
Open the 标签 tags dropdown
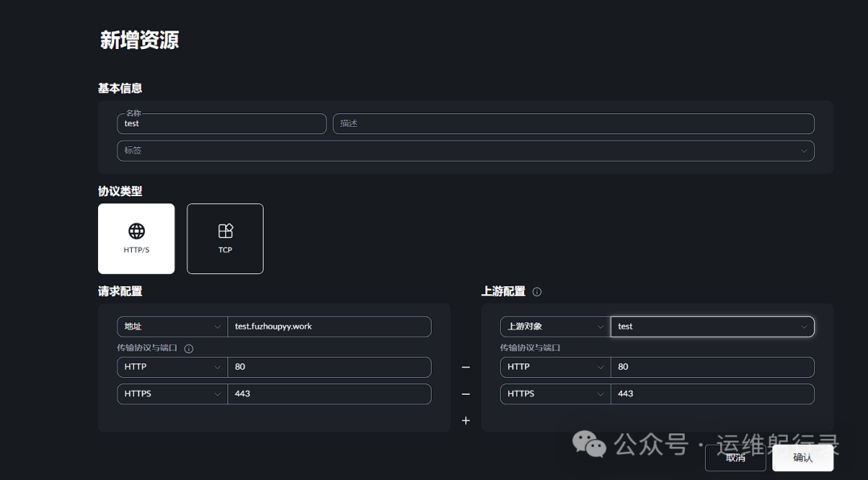tap(465, 150)
